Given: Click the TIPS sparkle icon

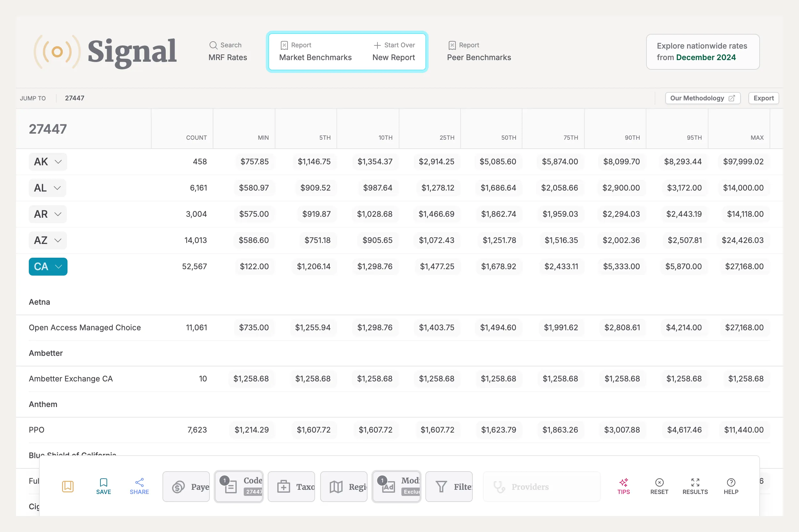Looking at the screenshot, I should (623, 482).
